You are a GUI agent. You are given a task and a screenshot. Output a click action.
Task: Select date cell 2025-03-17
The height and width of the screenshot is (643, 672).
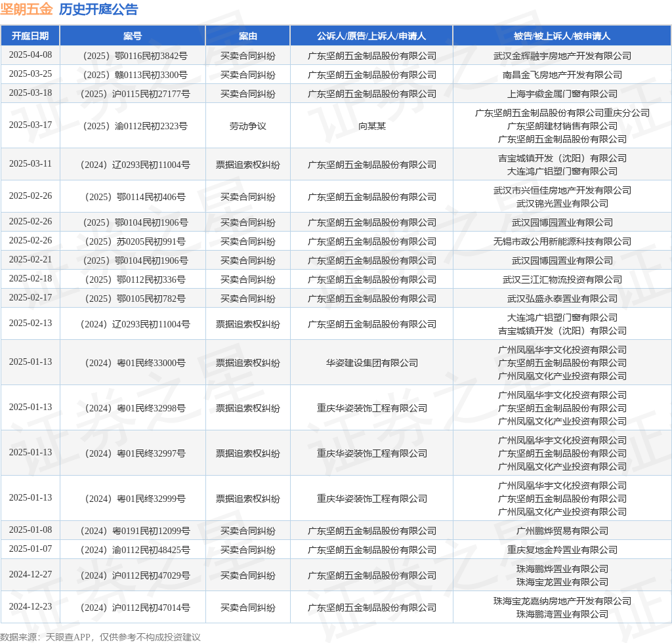point(30,125)
